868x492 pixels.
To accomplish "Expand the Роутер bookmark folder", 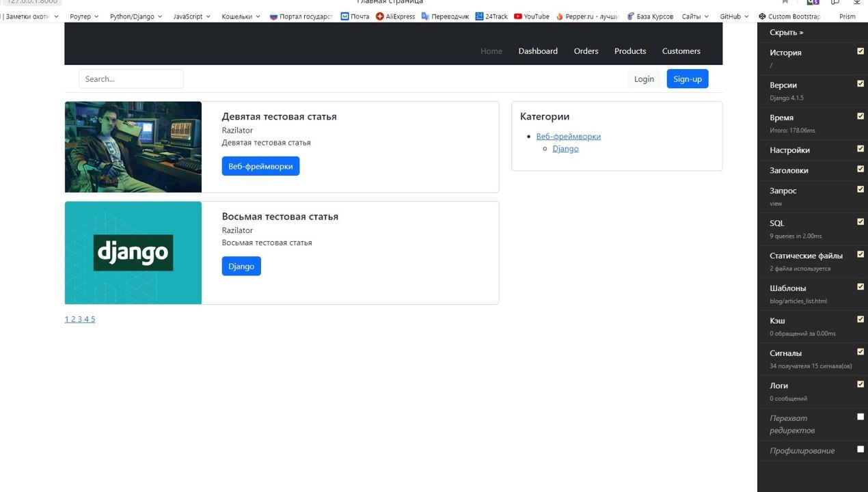I will pyautogui.click(x=84, y=16).
